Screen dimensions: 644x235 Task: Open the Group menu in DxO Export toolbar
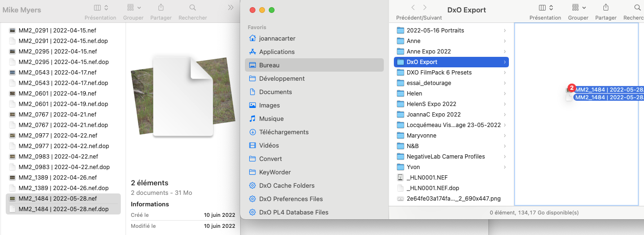click(578, 8)
